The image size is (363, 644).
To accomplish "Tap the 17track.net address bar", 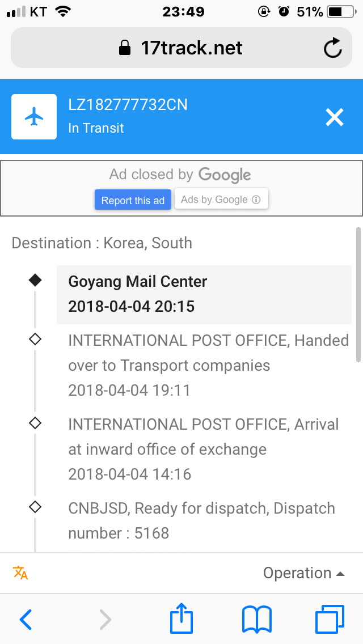I will 180,48.
